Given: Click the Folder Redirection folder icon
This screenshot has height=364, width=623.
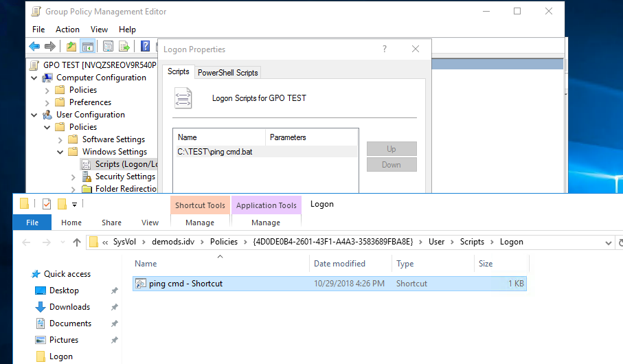Looking at the screenshot, I should point(87,189).
